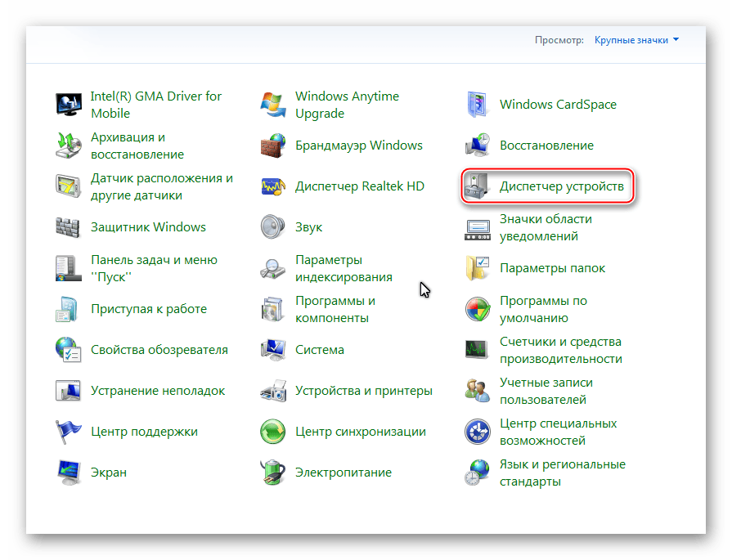This screenshot has height=560, width=732.
Task: Open the Звук speaker icon
Action: coord(272,227)
